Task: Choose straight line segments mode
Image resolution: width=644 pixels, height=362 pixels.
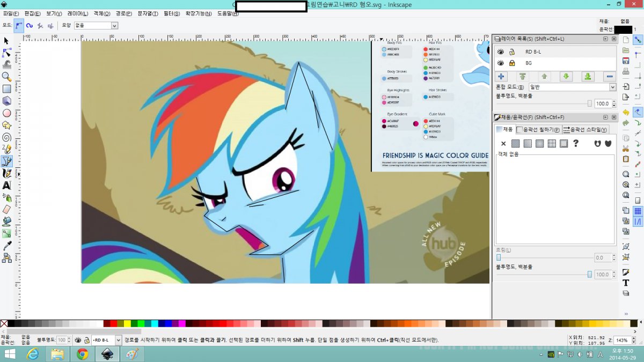Action: coord(40,25)
